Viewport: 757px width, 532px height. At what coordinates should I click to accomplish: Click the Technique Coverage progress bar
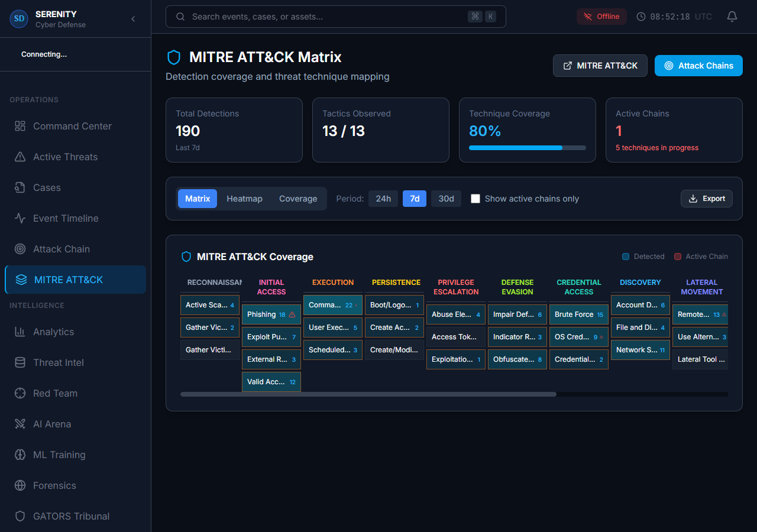point(527,148)
